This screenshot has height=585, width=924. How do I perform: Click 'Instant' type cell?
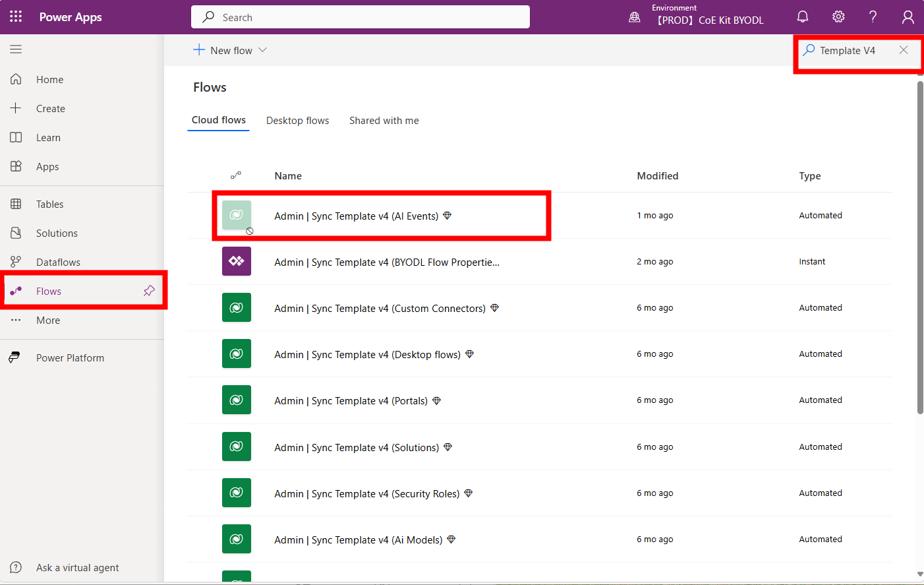(x=812, y=261)
